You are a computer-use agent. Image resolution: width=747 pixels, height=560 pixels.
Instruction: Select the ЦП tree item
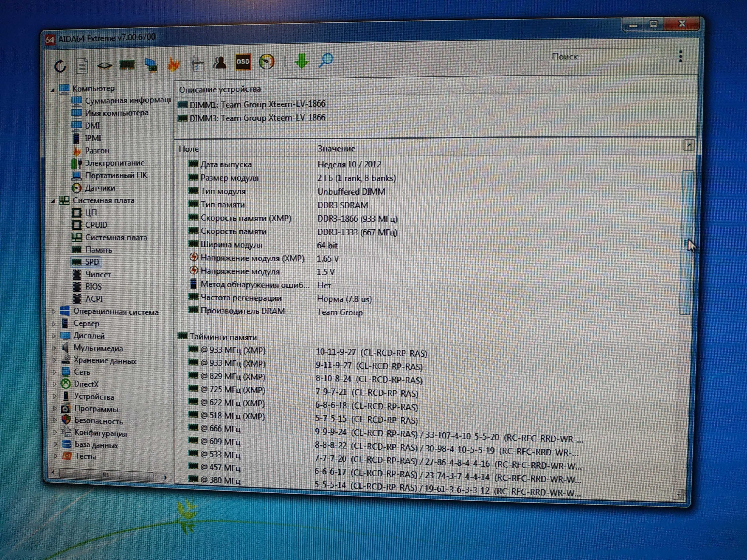pyautogui.click(x=85, y=213)
